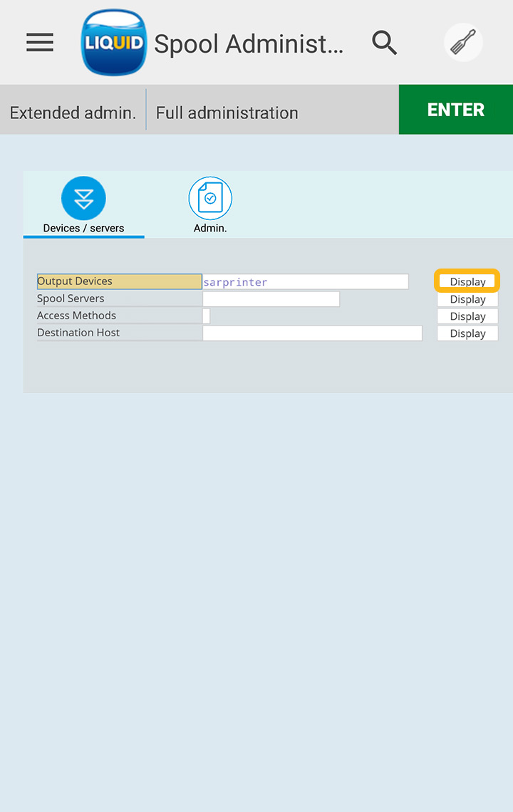The width and height of the screenshot is (513, 812).
Task: Open the screwdriver tools icon
Action: pos(463,43)
